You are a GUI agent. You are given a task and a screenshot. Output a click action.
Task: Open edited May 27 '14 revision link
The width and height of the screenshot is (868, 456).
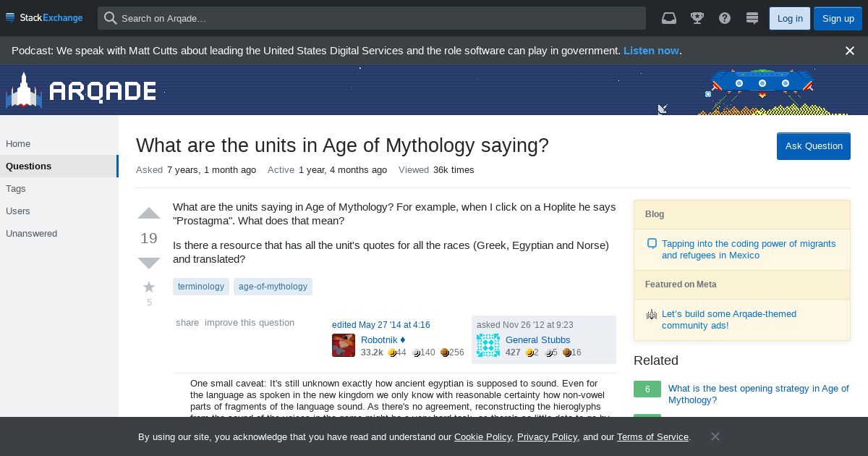point(381,325)
